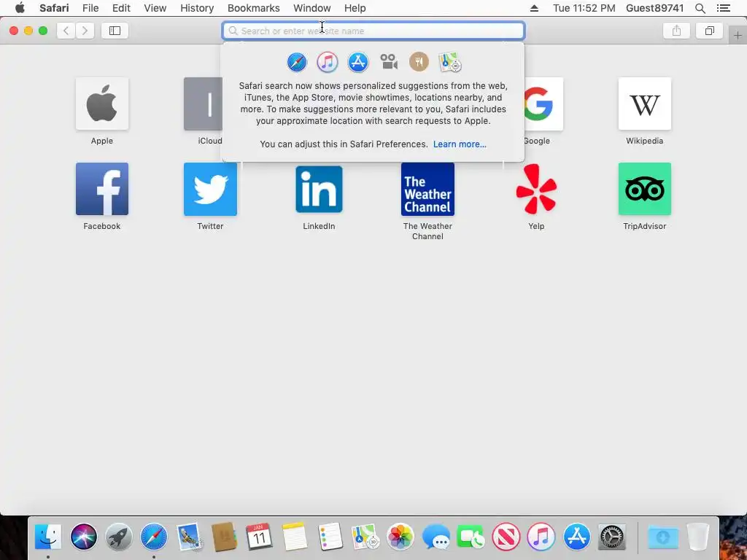The width and height of the screenshot is (747, 560).
Task: Click the eject icon in menu bar
Action: point(534,8)
